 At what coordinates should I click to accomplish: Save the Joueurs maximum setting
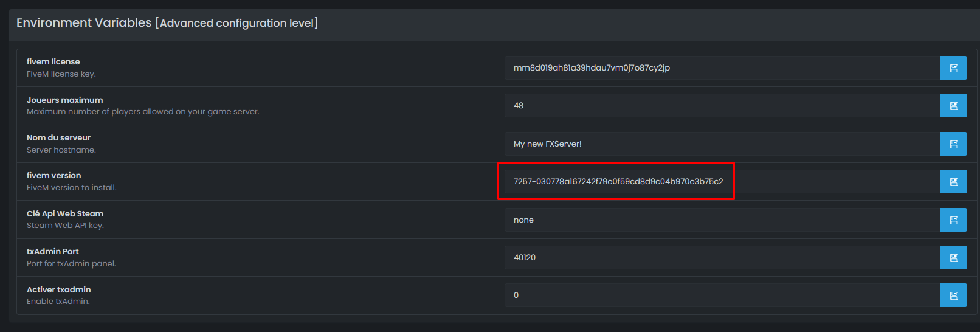click(x=953, y=106)
